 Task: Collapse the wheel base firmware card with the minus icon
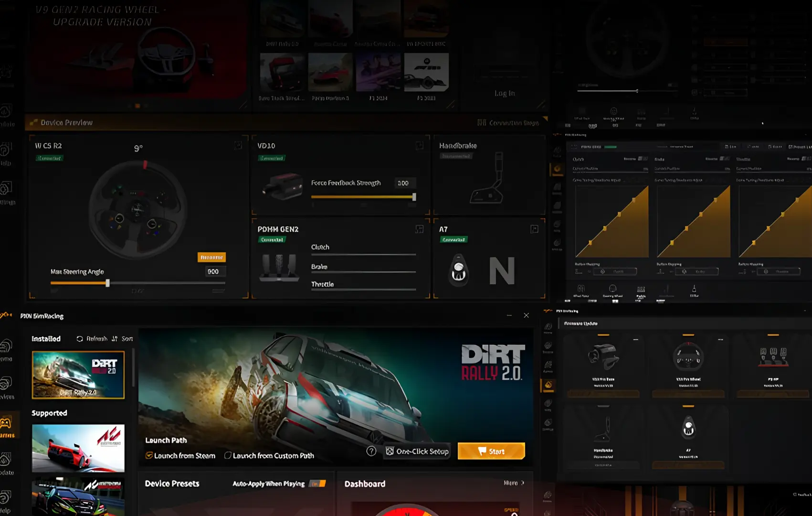(635, 339)
